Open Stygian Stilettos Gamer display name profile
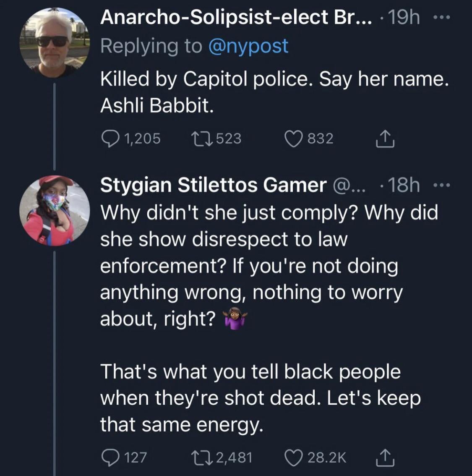 pos(213,185)
